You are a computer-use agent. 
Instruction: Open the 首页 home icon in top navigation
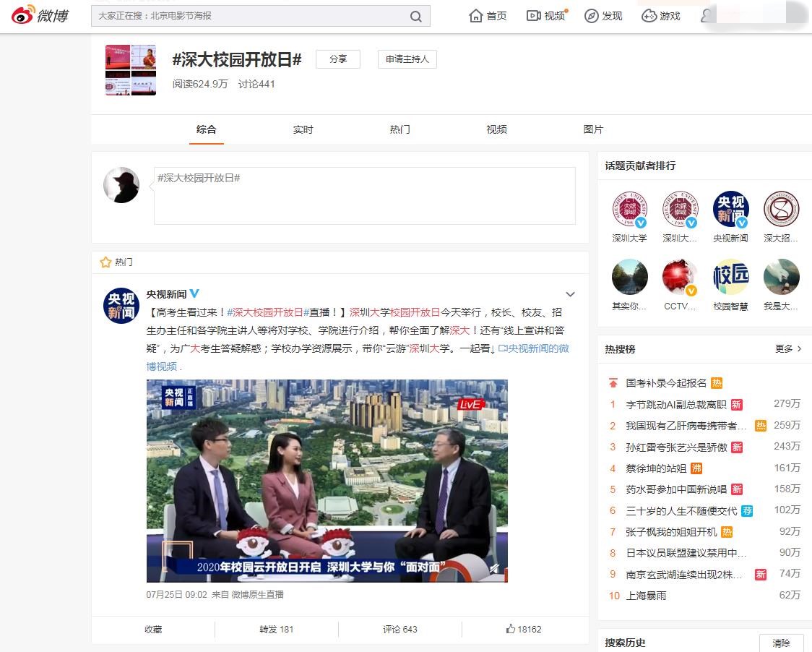(x=475, y=14)
